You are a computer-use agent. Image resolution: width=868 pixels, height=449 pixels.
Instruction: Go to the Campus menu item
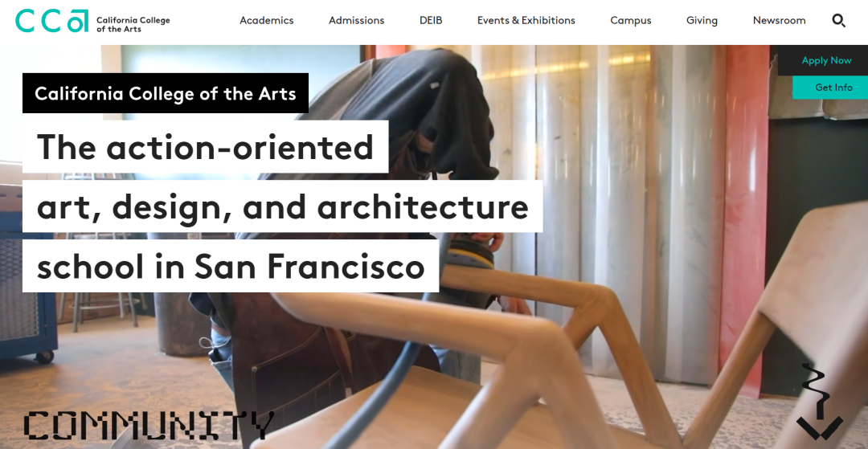[x=631, y=20]
